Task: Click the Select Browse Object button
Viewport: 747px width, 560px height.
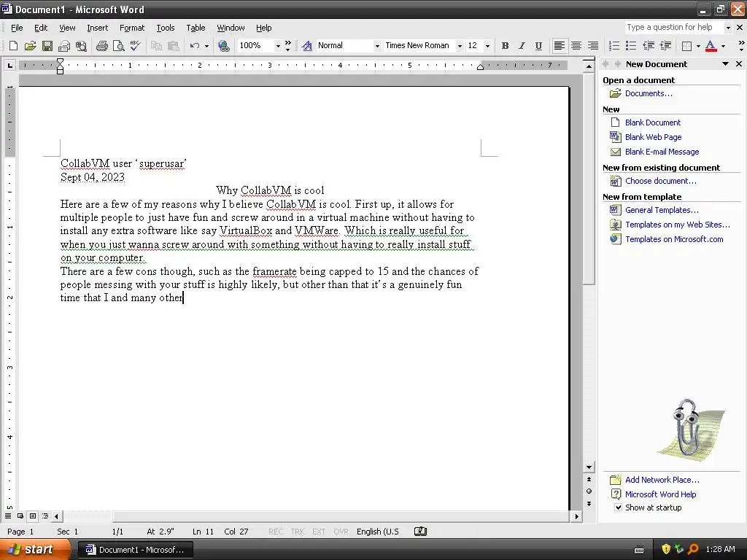Action: (589, 491)
